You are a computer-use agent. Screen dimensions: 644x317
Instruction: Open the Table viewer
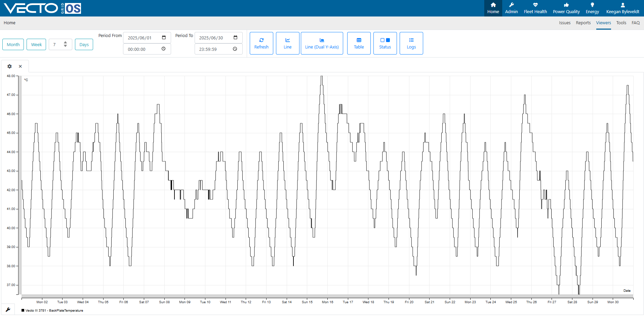coord(359,43)
